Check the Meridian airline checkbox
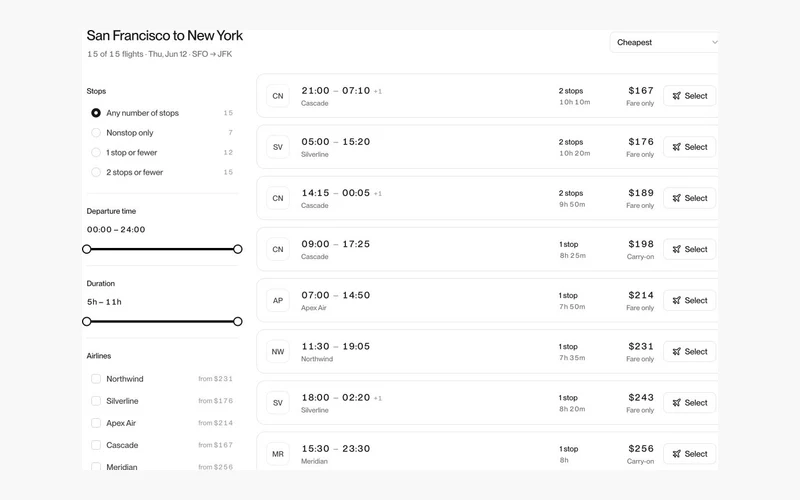Screen dimensions: 800x500 (x=96, y=466)
